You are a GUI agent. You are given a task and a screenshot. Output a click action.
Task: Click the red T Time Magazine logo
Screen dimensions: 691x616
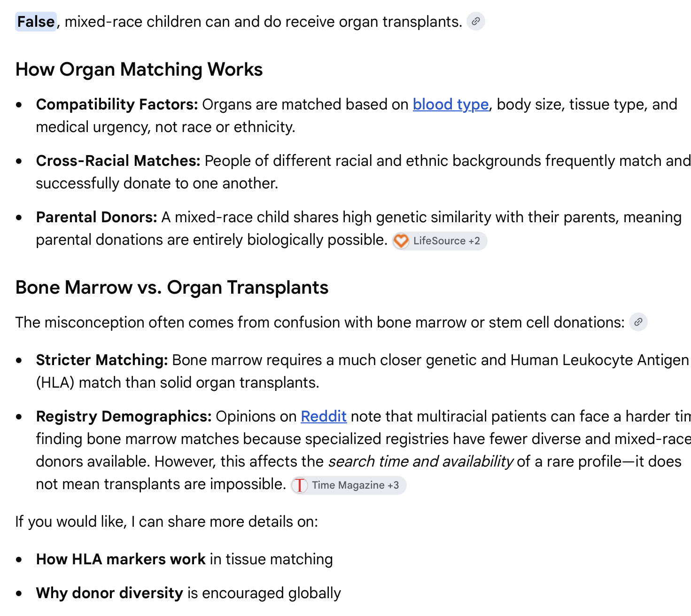coord(300,485)
